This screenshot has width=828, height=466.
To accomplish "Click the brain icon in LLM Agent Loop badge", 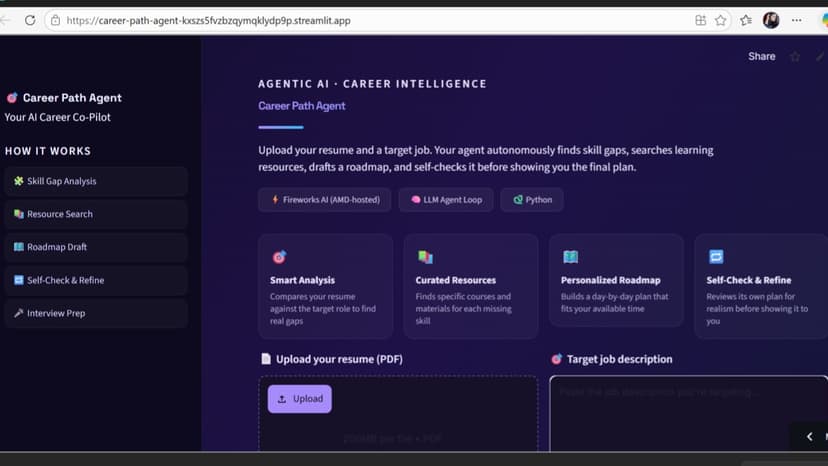I will click(x=416, y=200).
